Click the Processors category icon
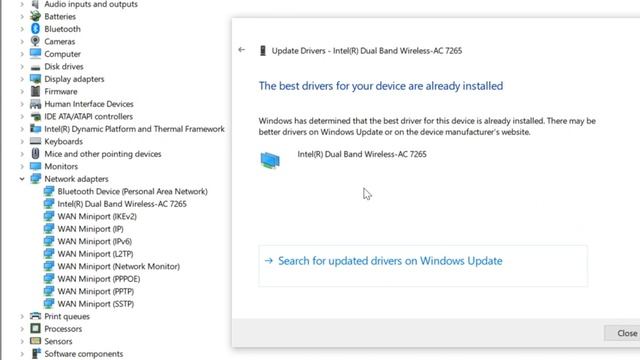Image resolution: width=640 pixels, height=360 pixels. coord(36,329)
